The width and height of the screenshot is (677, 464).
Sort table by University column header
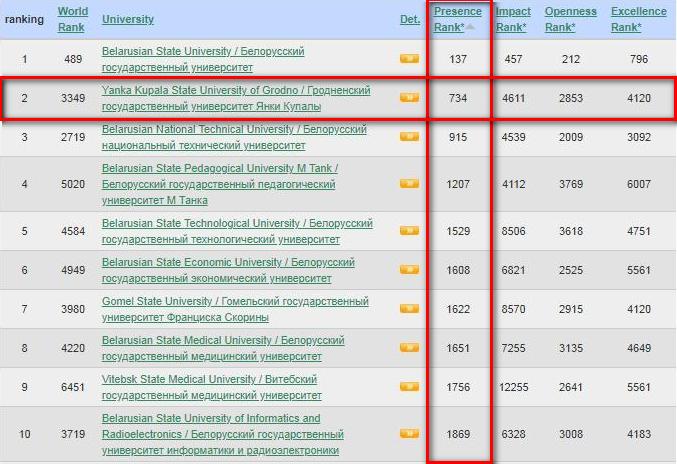(128, 19)
